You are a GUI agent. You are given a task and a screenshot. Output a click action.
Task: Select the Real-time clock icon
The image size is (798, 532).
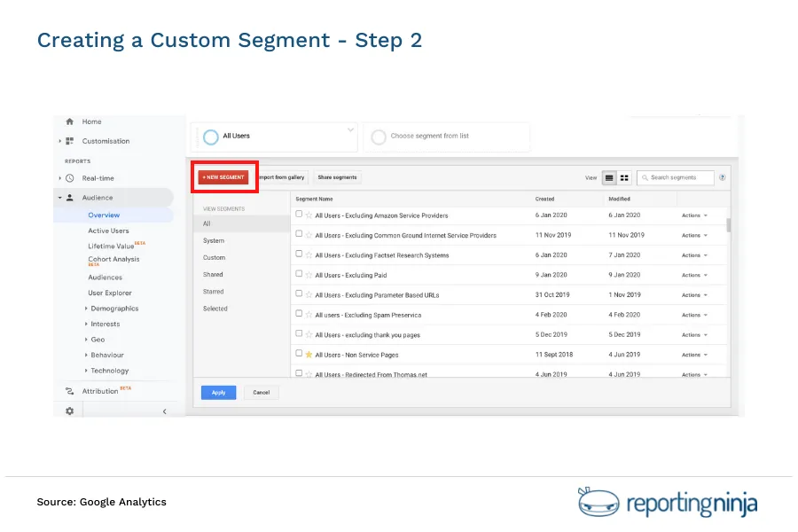coord(69,177)
